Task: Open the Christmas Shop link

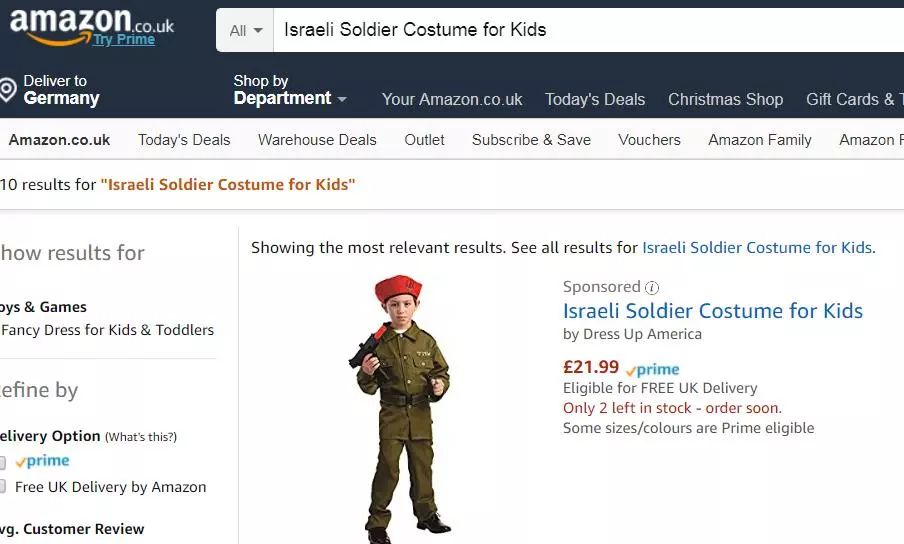Action: tap(725, 99)
